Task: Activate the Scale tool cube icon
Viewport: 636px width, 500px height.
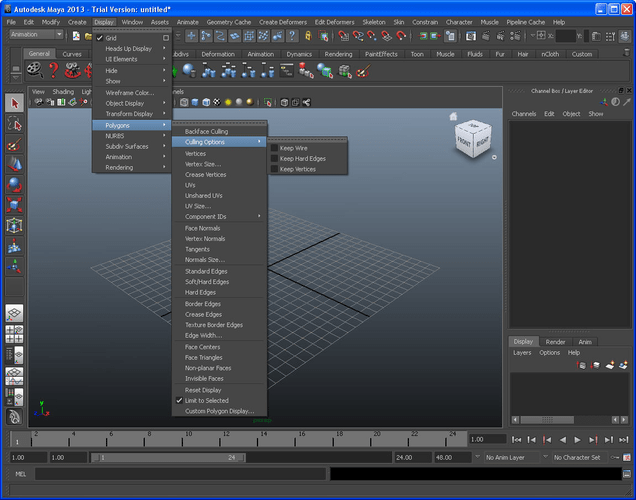Action: coord(15,205)
